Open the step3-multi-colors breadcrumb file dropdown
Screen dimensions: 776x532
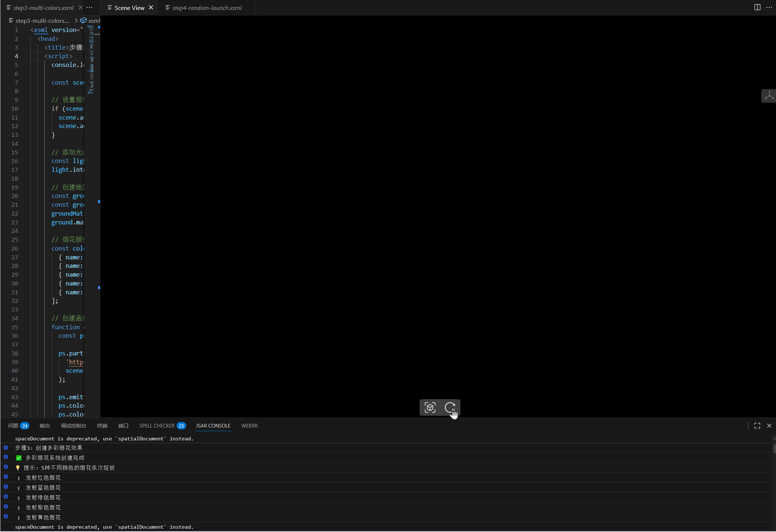click(42, 21)
